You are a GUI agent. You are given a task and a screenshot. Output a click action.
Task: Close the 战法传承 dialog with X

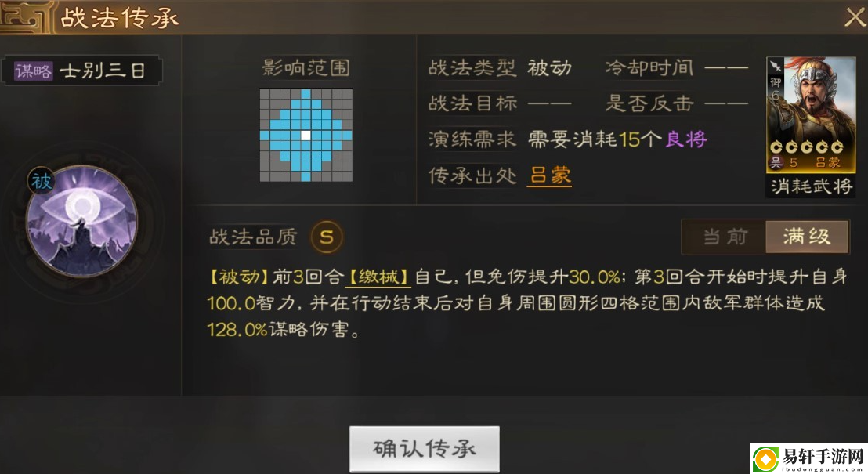pos(855,16)
